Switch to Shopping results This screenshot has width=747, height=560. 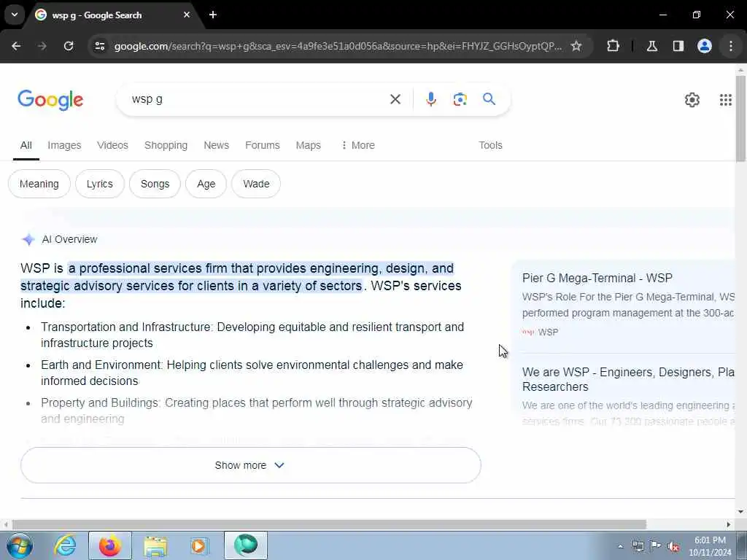pyautogui.click(x=166, y=145)
